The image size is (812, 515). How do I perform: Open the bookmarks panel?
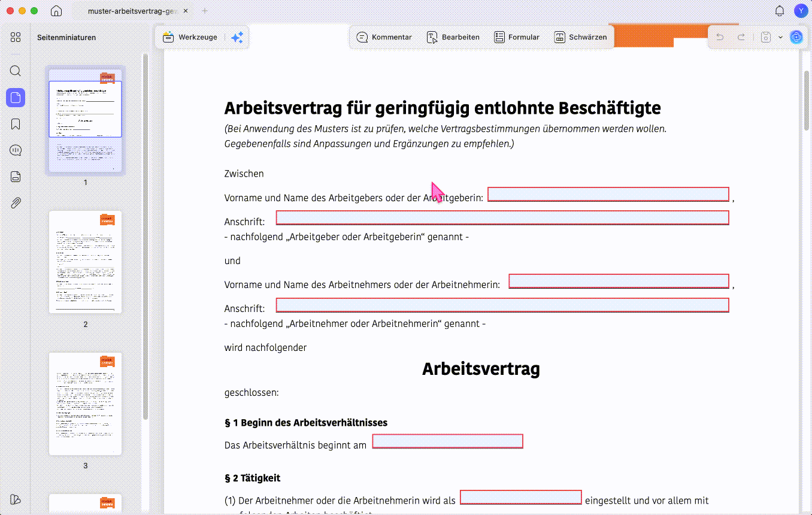coord(16,124)
